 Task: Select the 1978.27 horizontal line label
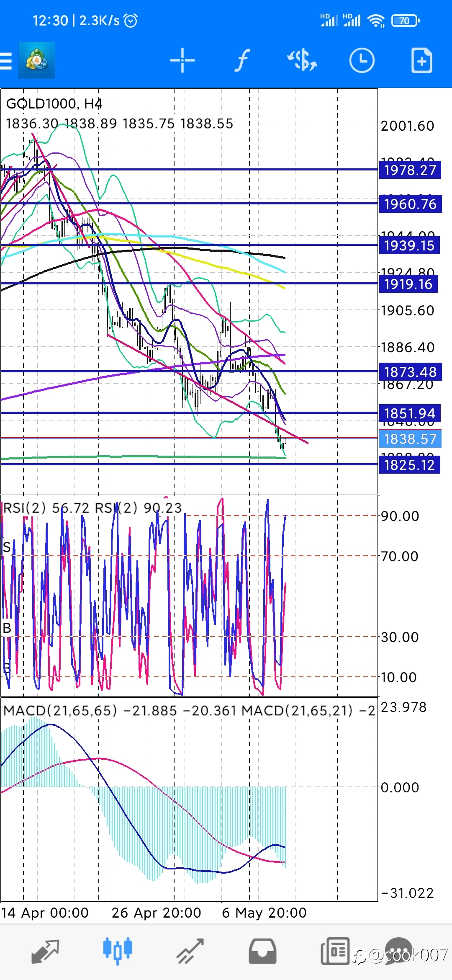tap(410, 170)
